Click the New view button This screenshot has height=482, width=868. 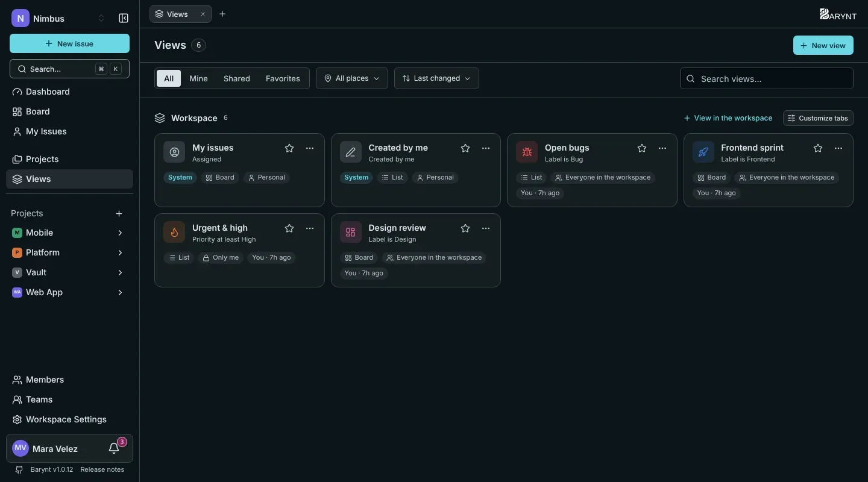click(x=823, y=45)
